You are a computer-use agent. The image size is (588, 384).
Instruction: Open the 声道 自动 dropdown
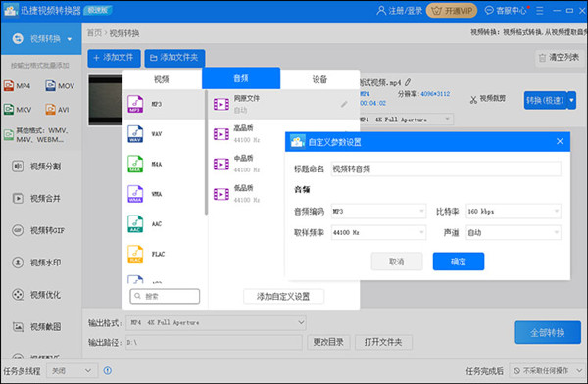point(514,232)
